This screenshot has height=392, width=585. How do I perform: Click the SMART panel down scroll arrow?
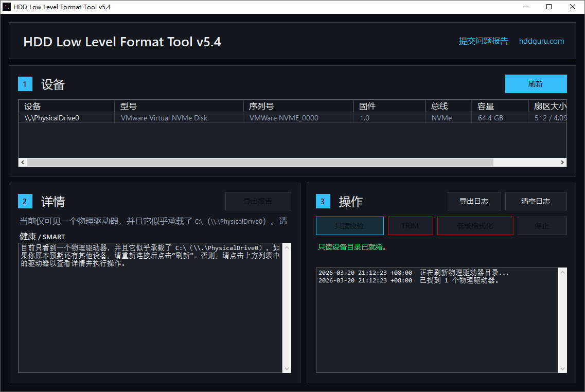pos(287,368)
